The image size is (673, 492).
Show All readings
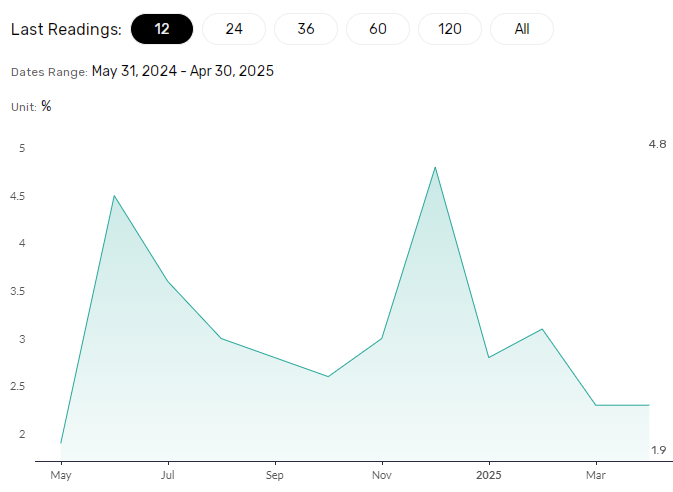(x=522, y=29)
